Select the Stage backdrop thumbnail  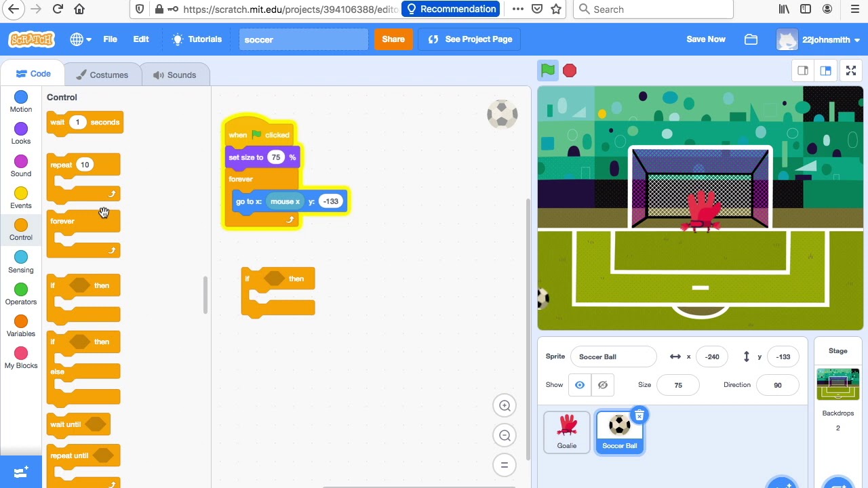click(838, 385)
